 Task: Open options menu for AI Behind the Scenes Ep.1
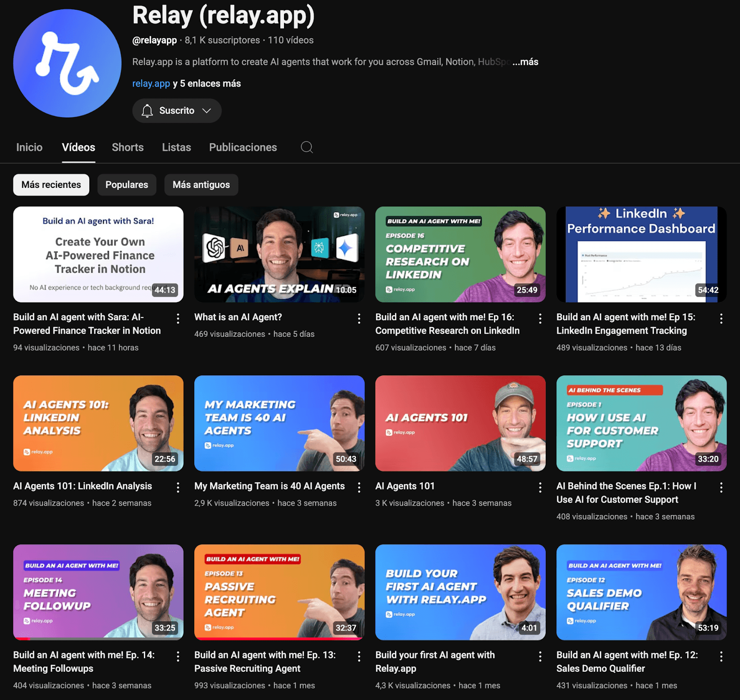coord(721,487)
